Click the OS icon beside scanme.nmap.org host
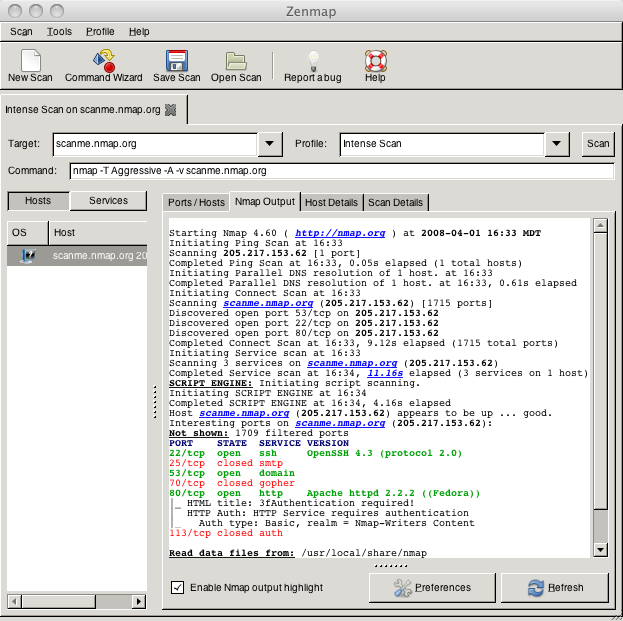The height and width of the screenshot is (621, 623). (28, 255)
